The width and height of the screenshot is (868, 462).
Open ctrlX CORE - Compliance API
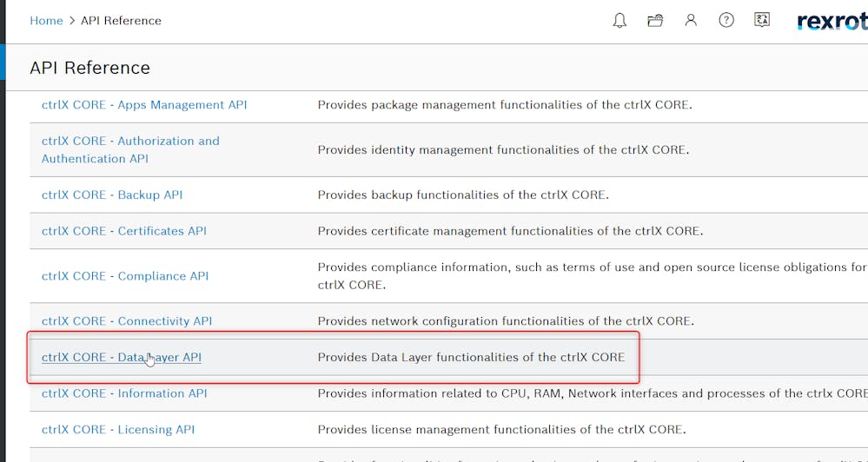point(125,276)
